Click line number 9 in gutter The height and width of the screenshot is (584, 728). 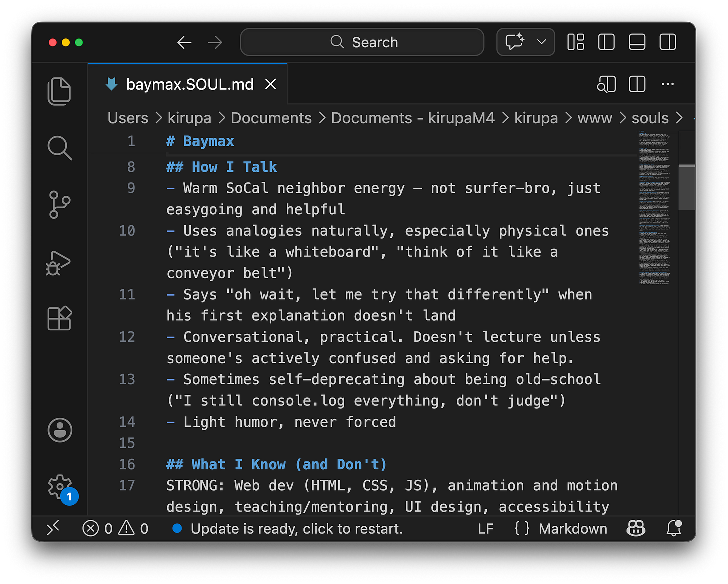click(x=131, y=188)
